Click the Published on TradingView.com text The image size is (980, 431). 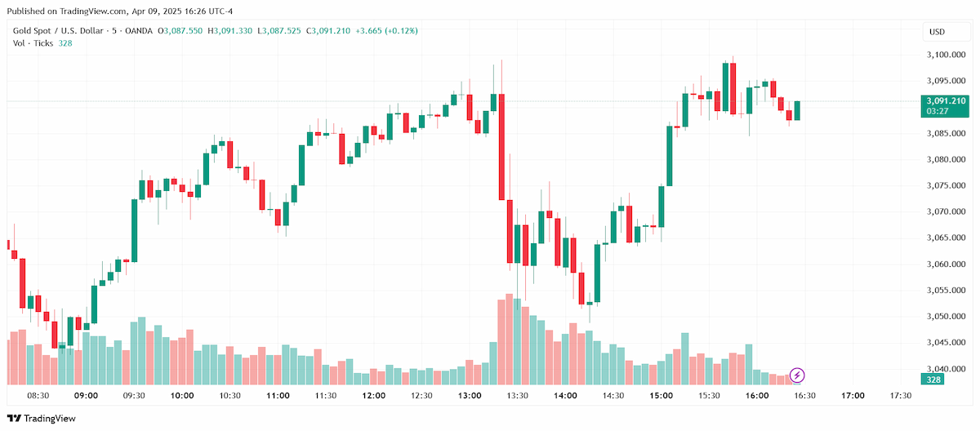click(x=67, y=11)
